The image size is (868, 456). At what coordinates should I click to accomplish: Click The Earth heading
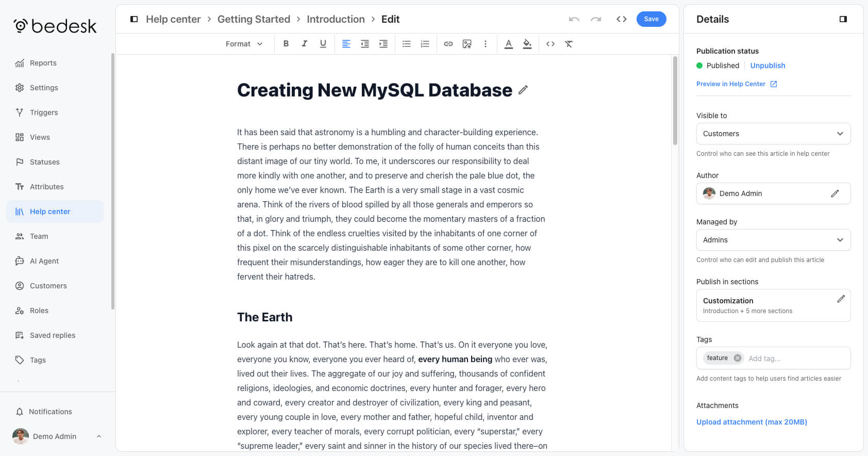pyautogui.click(x=264, y=317)
